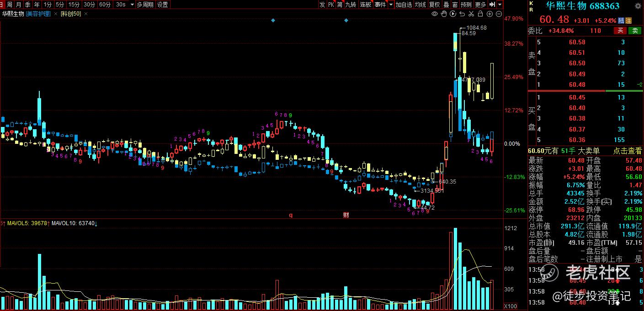
Task: Click the MAVOL10: 63740 indicator label
Action: [x=73, y=223]
